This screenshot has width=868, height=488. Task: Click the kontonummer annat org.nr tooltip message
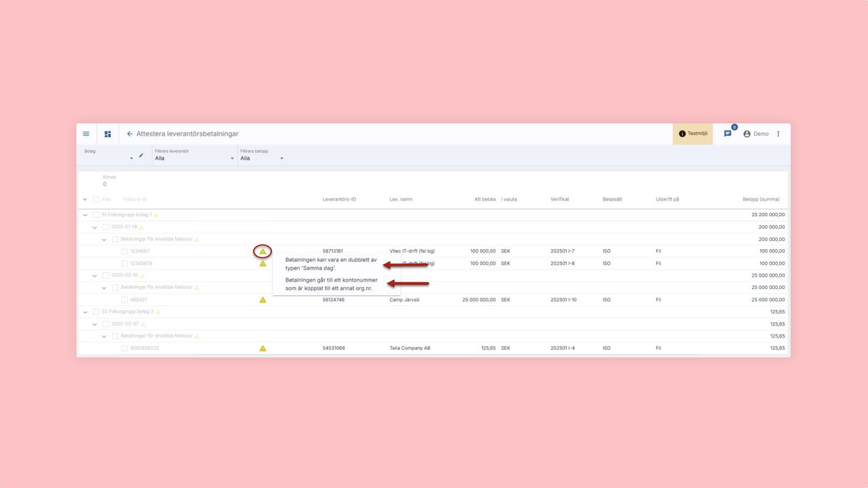331,284
